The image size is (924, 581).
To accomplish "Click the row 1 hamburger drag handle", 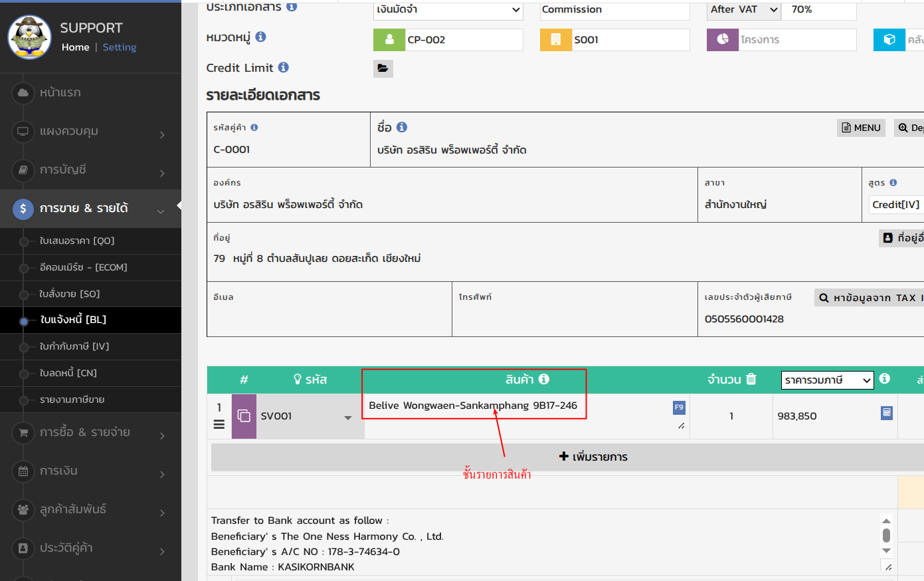I will 219,424.
